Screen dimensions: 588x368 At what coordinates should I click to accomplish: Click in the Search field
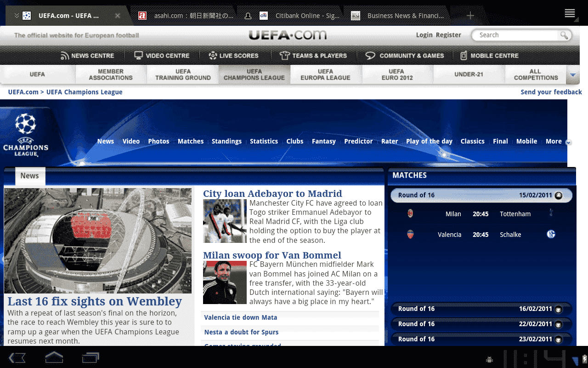tap(515, 35)
